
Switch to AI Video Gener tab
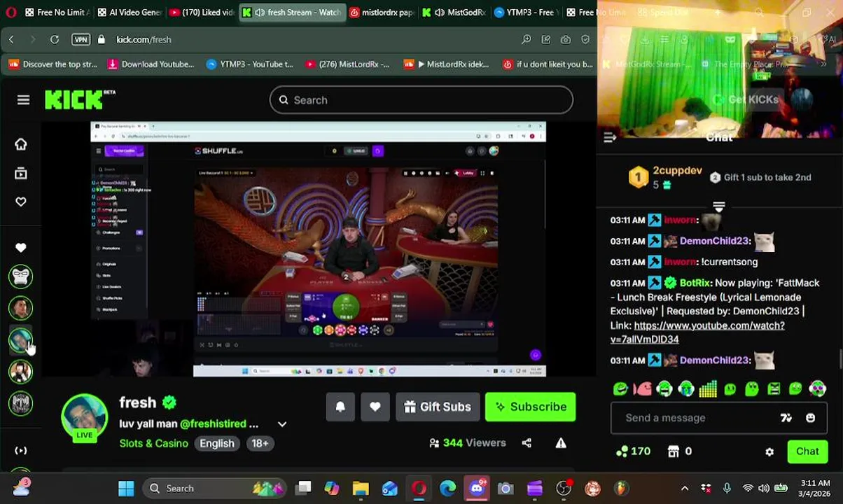[x=130, y=13]
